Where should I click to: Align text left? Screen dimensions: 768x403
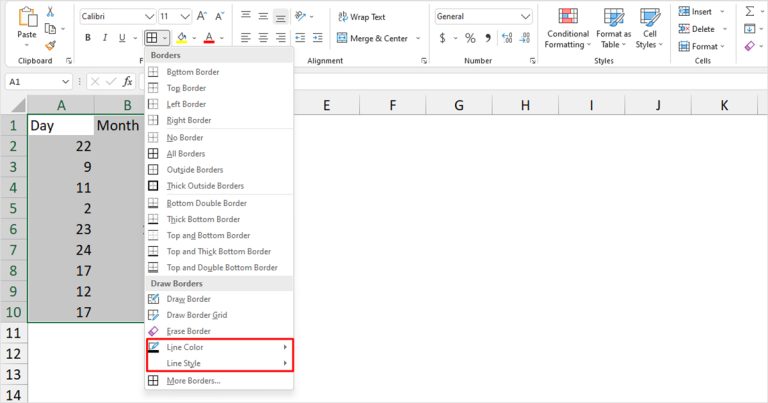246,38
